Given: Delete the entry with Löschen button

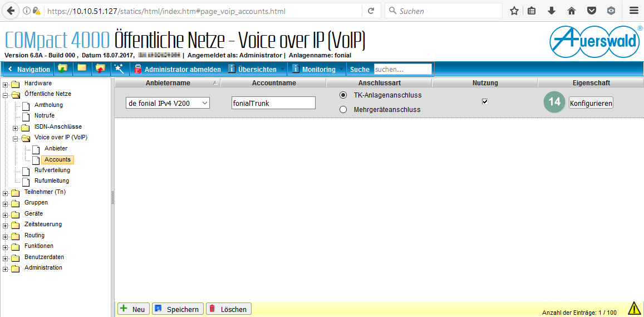Looking at the screenshot, I should coord(229,309).
